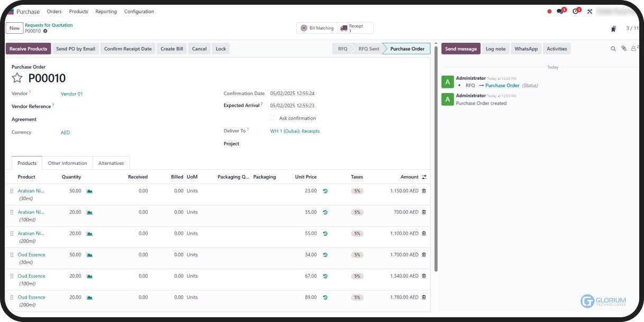
Task: Open the gear actions menu beside P00010
Action: pos(45,31)
